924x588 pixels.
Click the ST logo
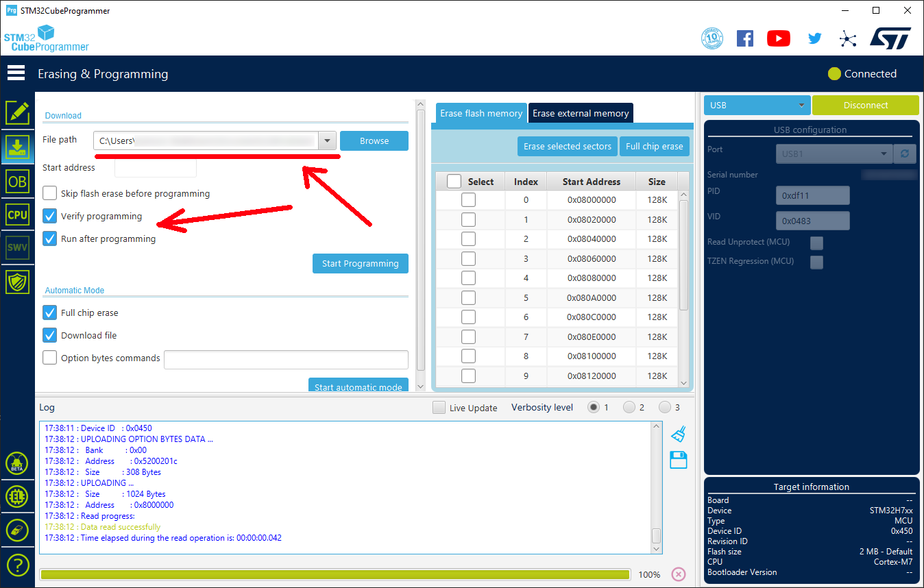pyautogui.click(x=890, y=38)
